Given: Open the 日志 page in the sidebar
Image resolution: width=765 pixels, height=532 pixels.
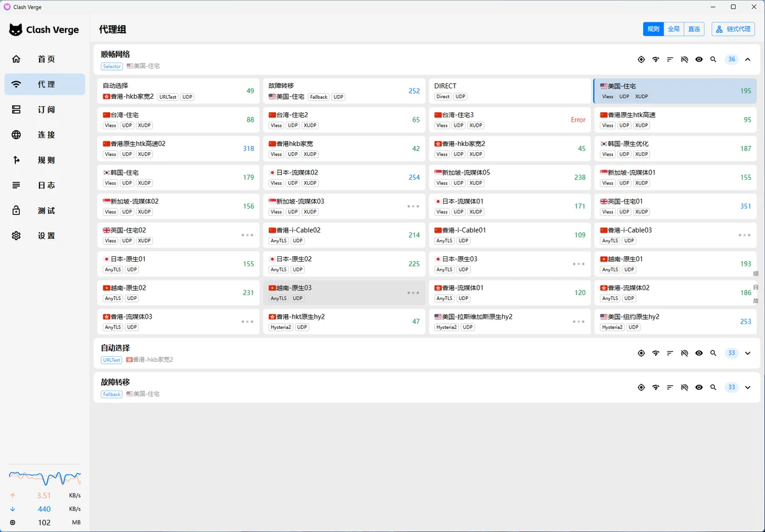Looking at the screenshot, I should pyautogui.click(x=45, y=185).
